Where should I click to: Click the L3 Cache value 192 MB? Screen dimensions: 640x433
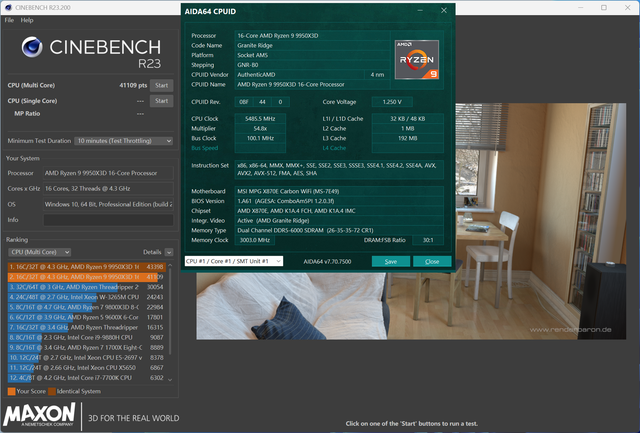[407, 138]
